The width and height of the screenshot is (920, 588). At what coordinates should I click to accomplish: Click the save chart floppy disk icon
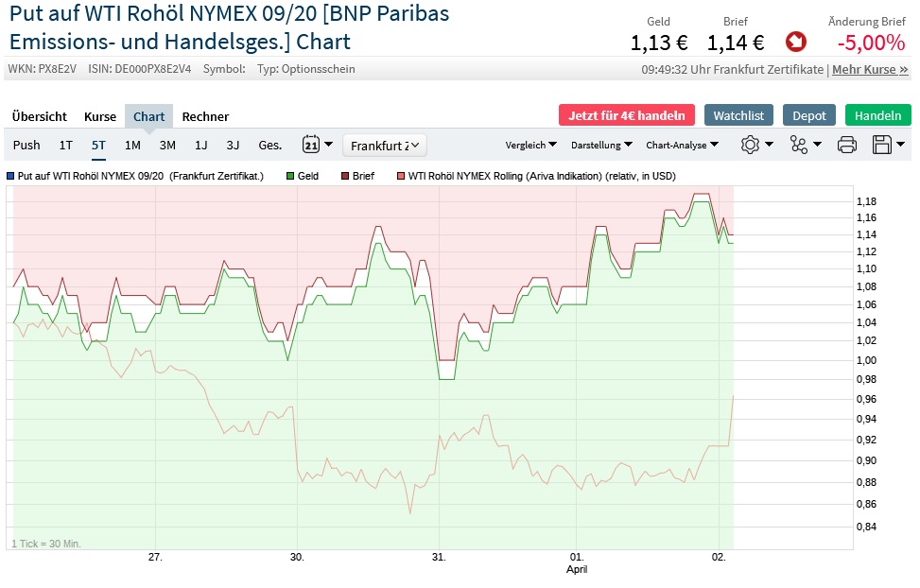[888, 145]
